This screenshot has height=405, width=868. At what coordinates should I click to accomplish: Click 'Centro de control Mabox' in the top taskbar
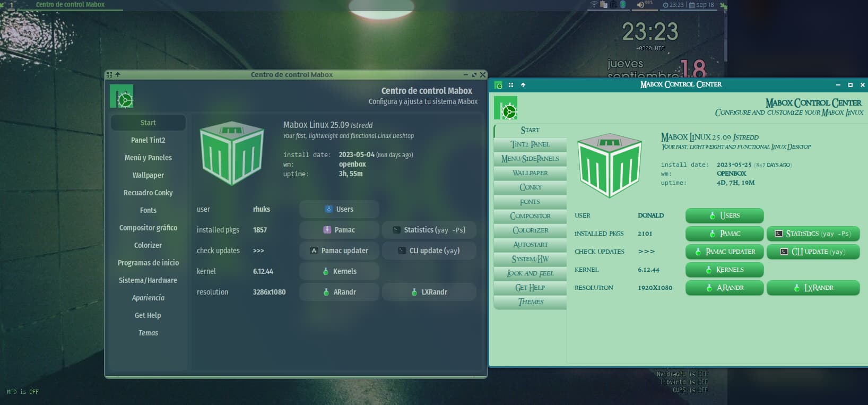(x=70, y=5)
